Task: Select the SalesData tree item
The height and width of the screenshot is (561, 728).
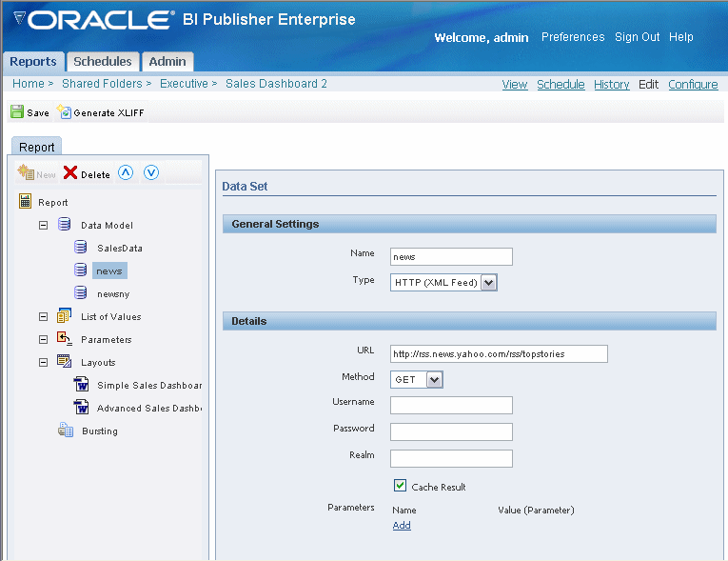Action: [120, 249]
